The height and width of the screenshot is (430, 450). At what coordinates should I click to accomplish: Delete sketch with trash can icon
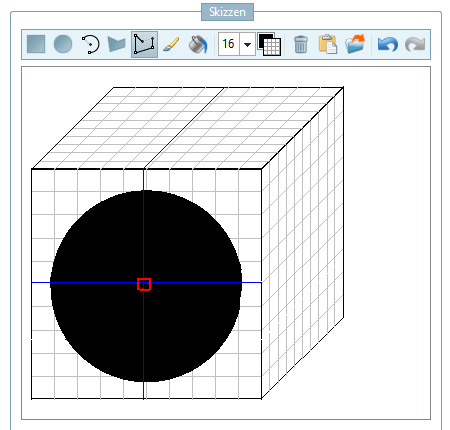point(301,44)
